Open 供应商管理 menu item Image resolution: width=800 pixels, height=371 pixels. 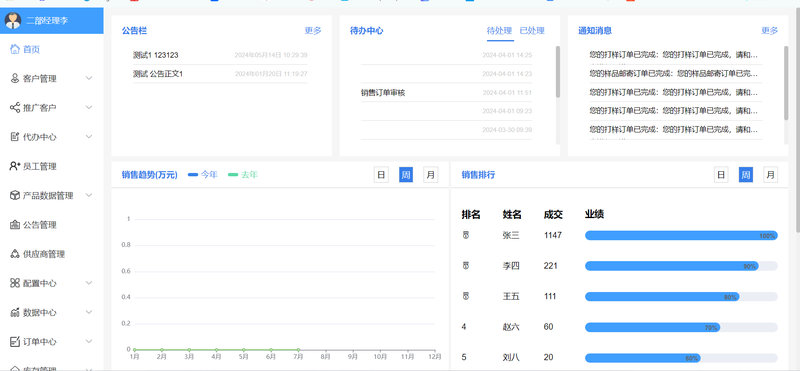tap(52, 254)
